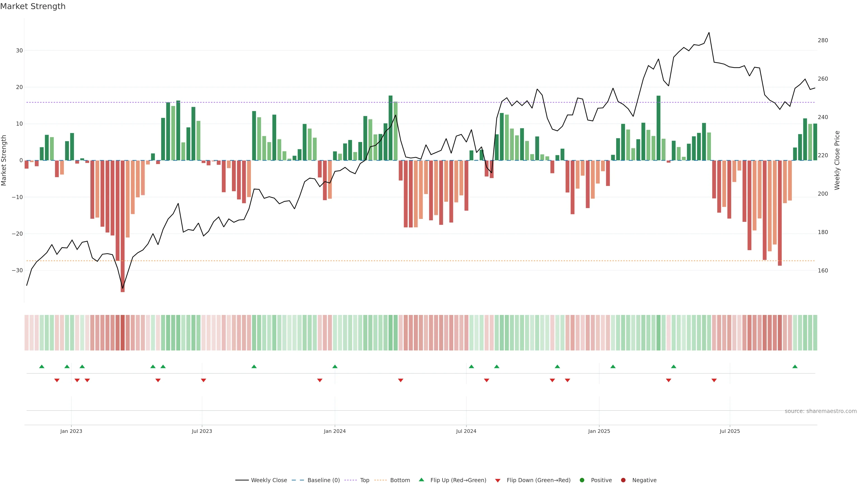Image resolution: width=868 pixels, height=488 pixels.
Task: Click the red Flip Down triangle legend icon
Action: tap(498, 481)
